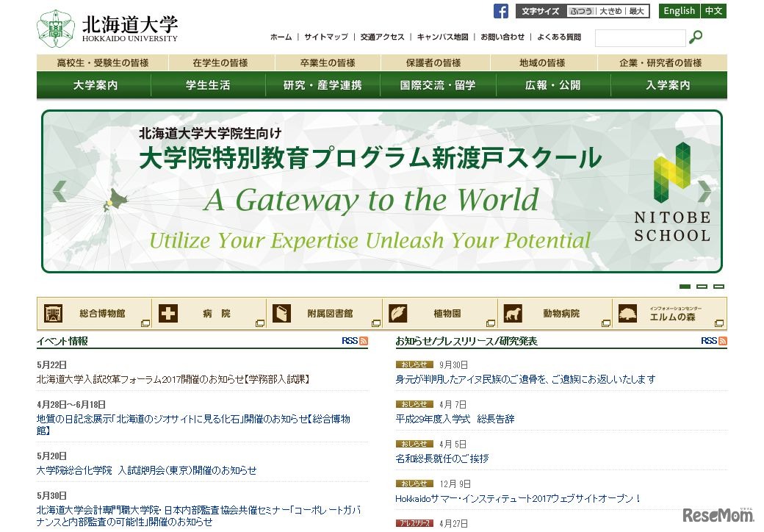Screen dimensions: 764x532
Task: Open 学生生活 main menu
Action: pos(208,85)
